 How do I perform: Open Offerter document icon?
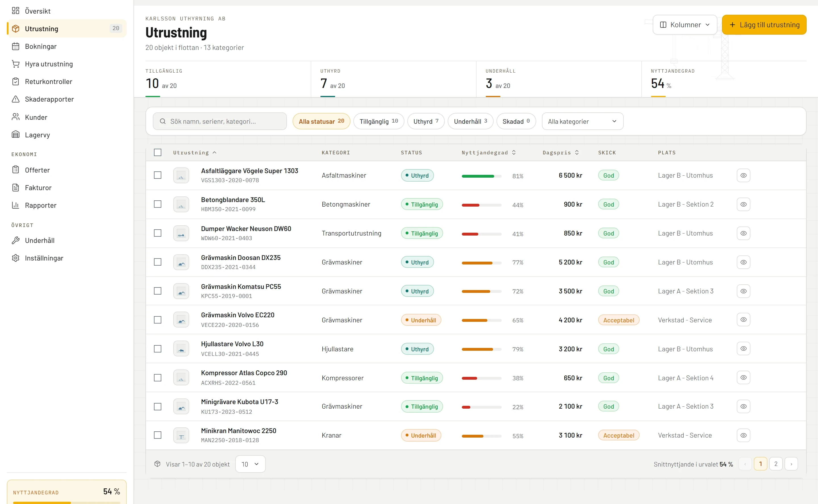(x=16, y=170)
